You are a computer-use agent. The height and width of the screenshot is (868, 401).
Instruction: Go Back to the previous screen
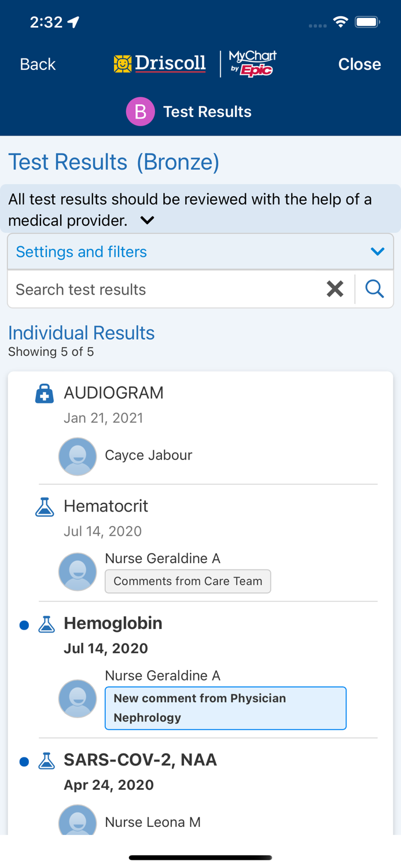(x=38, y=64)
